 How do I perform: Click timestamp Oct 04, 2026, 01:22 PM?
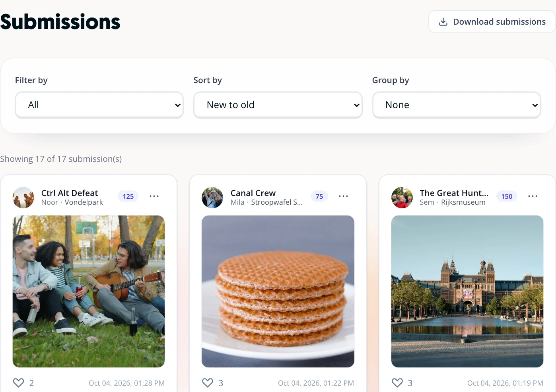(316, 383)
